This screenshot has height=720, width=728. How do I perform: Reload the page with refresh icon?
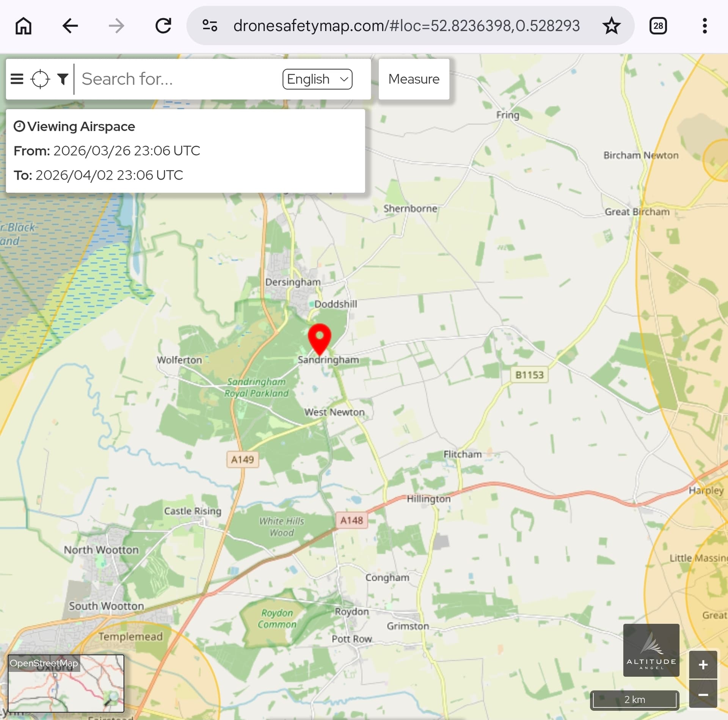click(x=163, y=26)
